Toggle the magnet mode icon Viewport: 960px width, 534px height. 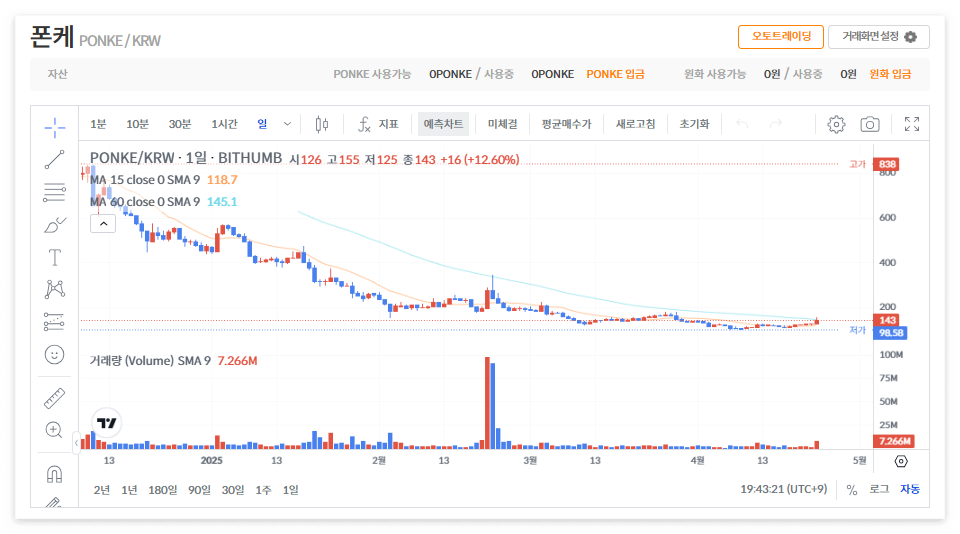(x=54, y=474)
